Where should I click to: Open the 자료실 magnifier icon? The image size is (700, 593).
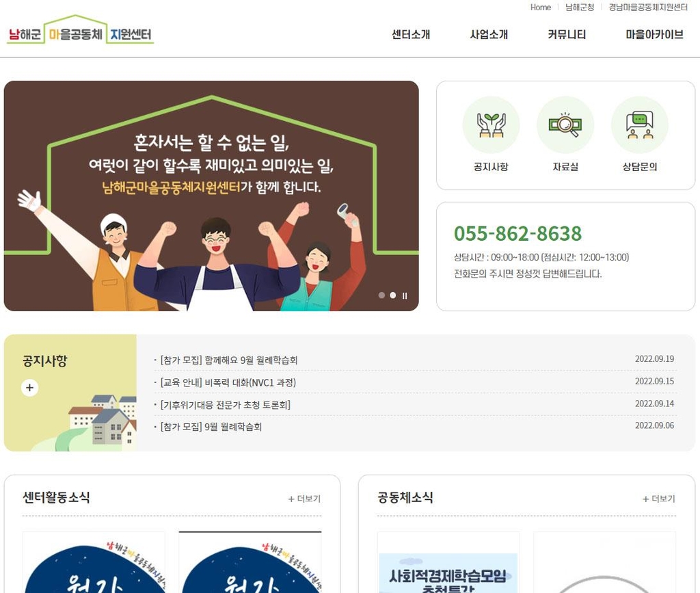[x=565, y=125]
